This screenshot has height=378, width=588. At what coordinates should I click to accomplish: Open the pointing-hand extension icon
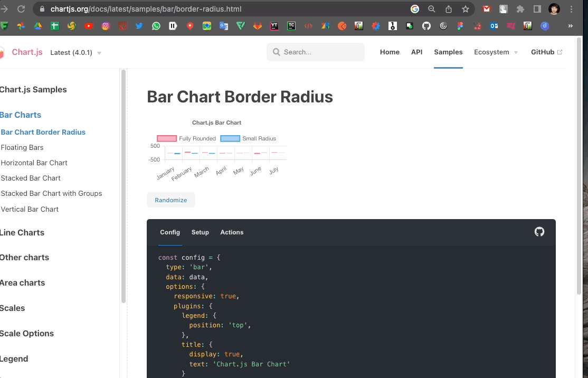click(504, 9)
